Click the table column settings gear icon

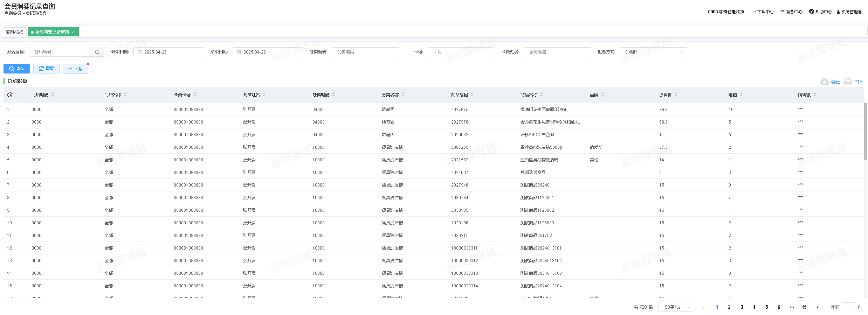tap(10, 95)
